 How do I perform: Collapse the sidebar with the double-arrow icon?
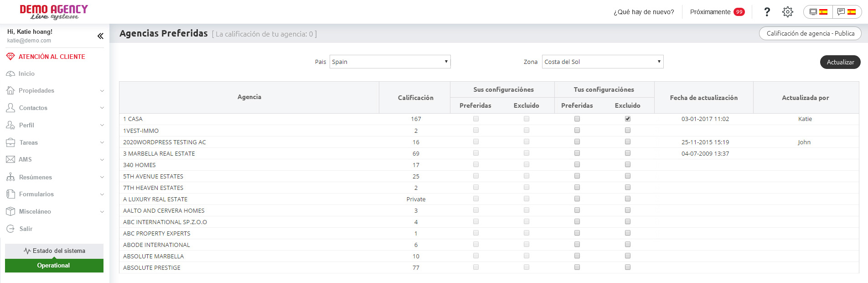pos(100,36)
